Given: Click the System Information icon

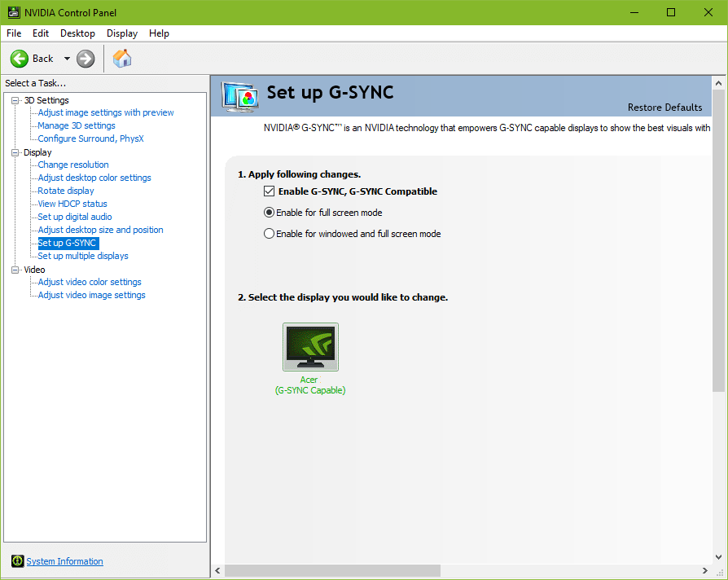Looking at the screenshot, I should [18, 561].
